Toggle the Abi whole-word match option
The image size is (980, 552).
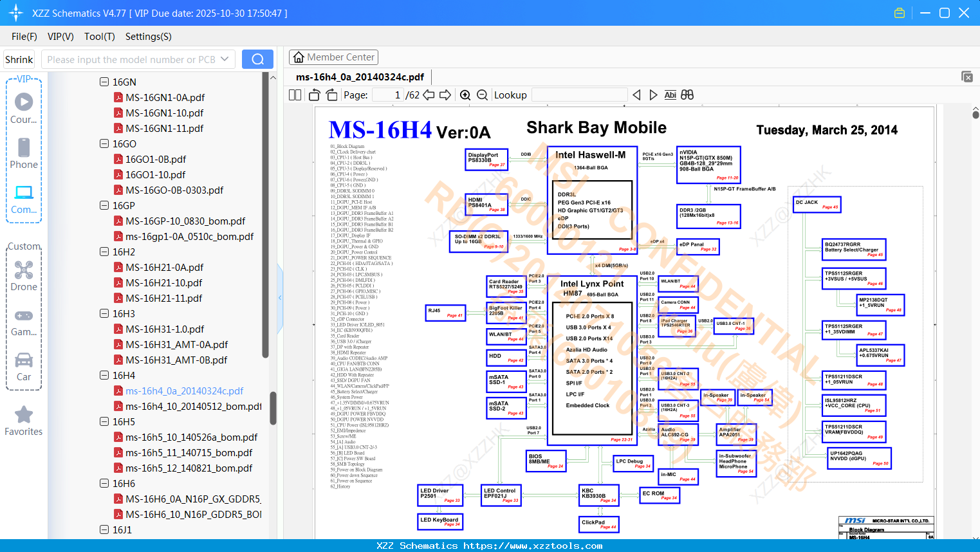(670, 95)
